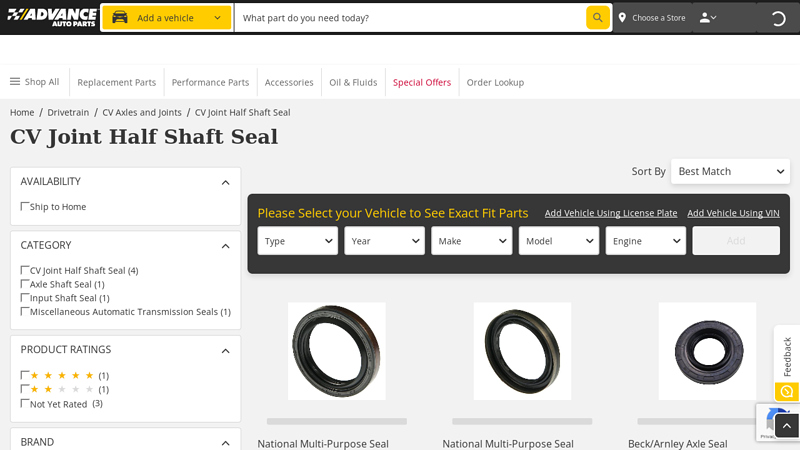Collapse the Brand filter section

coord(226,443)
